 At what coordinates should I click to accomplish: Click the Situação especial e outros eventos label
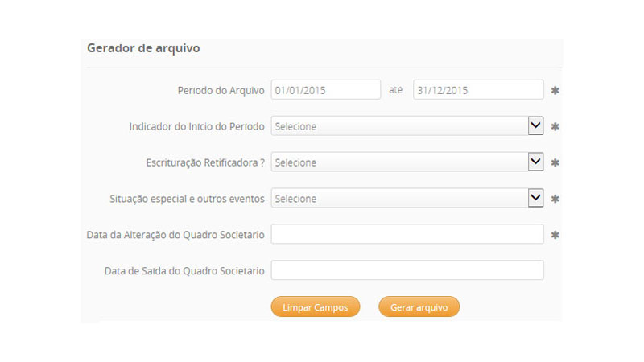coord(187,199)
